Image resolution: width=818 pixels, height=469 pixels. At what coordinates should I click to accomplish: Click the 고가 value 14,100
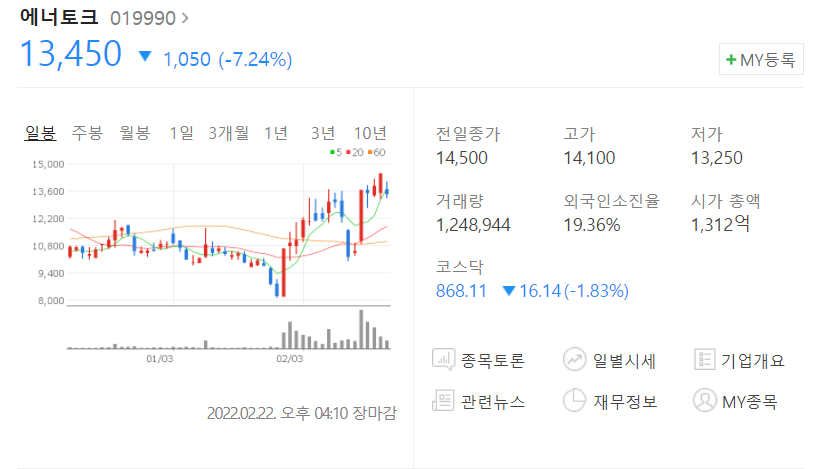tap(589, 158)
